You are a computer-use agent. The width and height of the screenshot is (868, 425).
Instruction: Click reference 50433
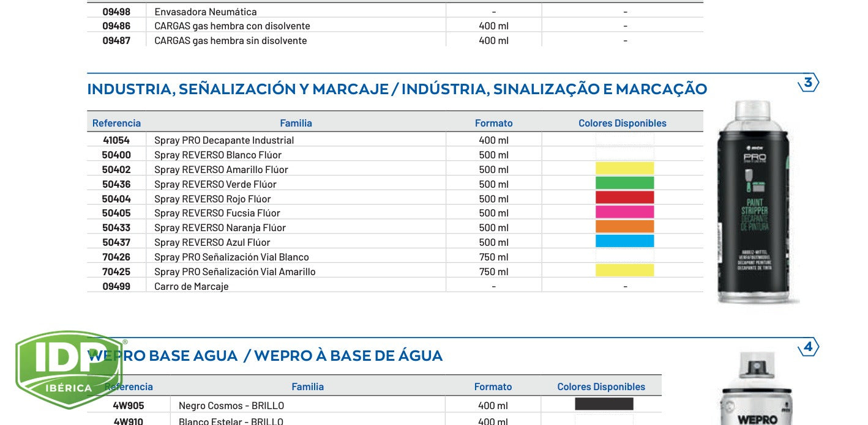coord(116,227)
